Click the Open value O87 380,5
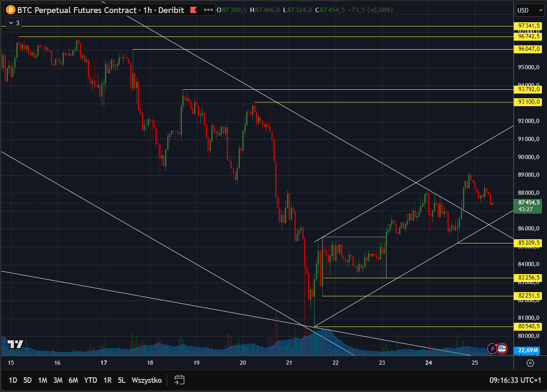 click(232, 10)
